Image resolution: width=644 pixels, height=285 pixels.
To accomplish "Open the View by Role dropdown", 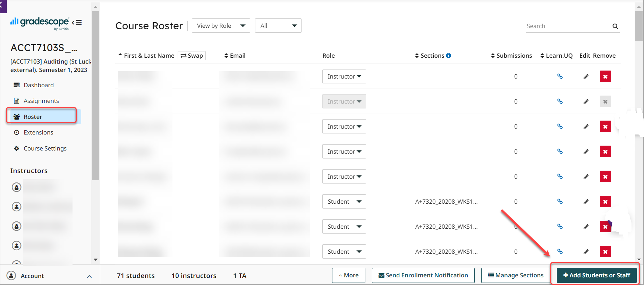I will pos(221,26).
